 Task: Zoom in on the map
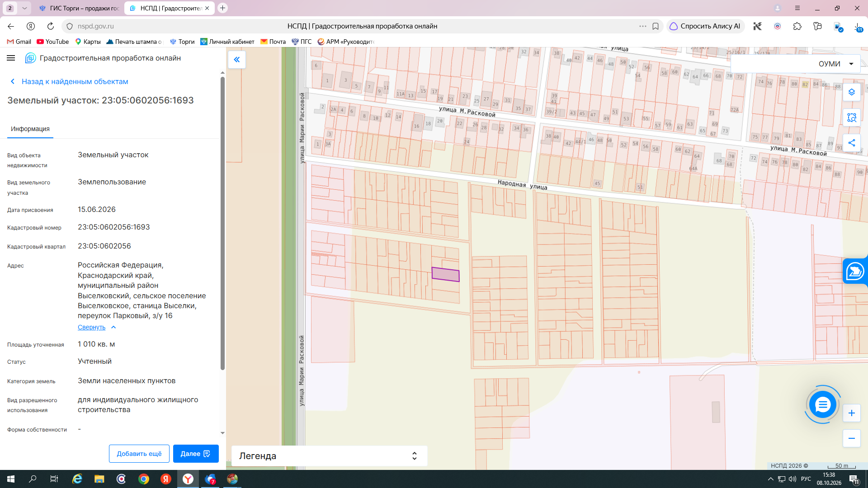[x=852, y=413]
